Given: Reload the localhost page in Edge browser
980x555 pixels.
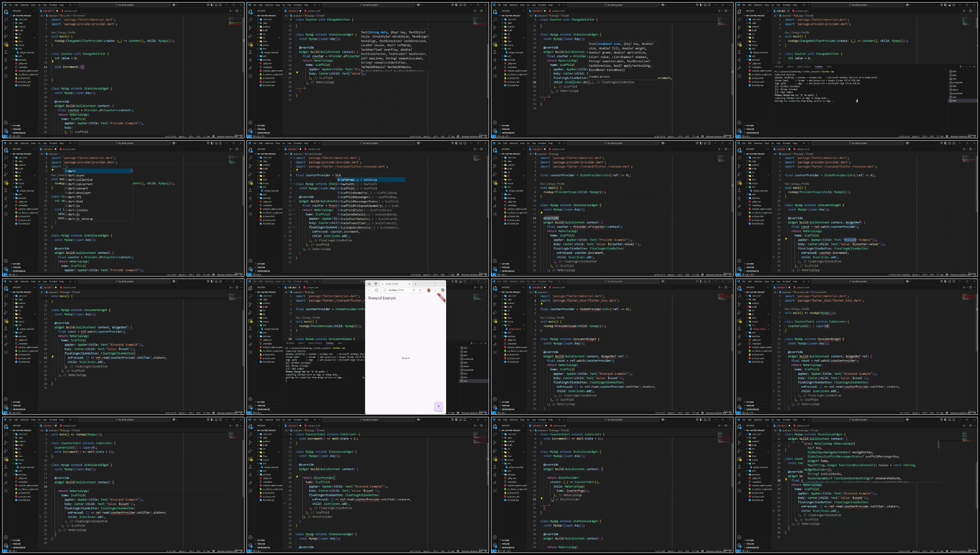Looking at the screenshot, I should click(376, 290).
